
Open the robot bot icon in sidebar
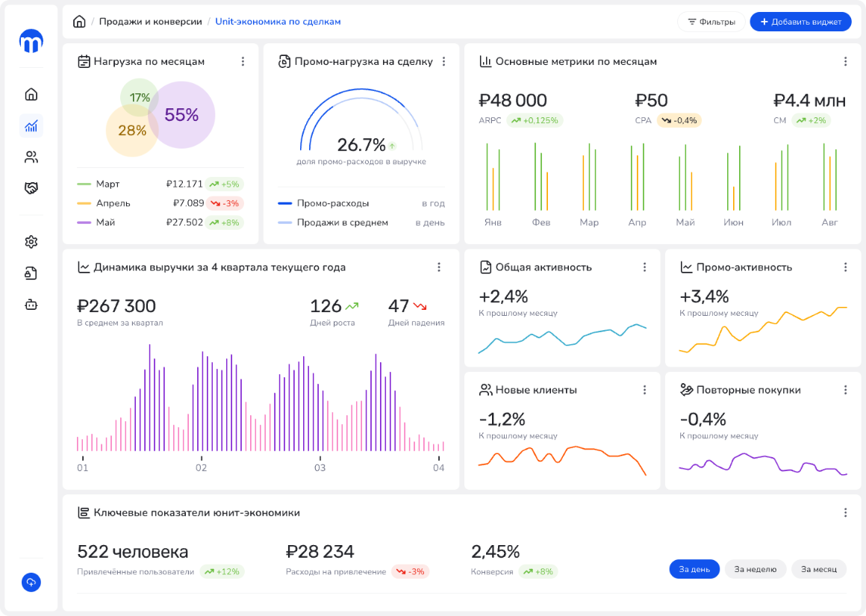pyautogui.click(x=31, y=305)
